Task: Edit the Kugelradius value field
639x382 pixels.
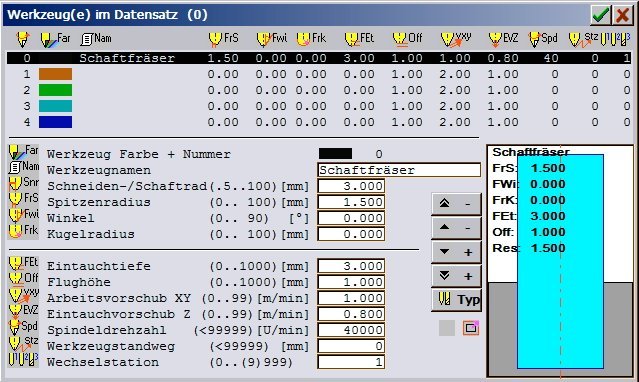Action: point(351,234)
